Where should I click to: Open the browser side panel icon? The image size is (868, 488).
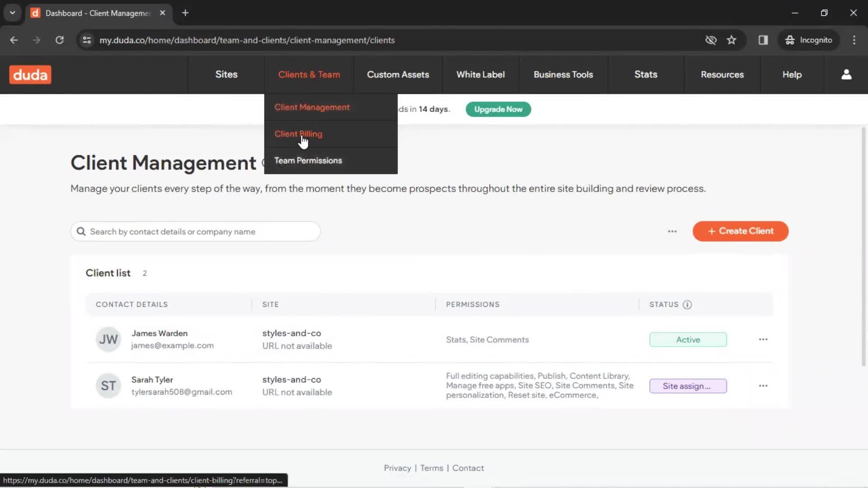(x=763, y=40)
